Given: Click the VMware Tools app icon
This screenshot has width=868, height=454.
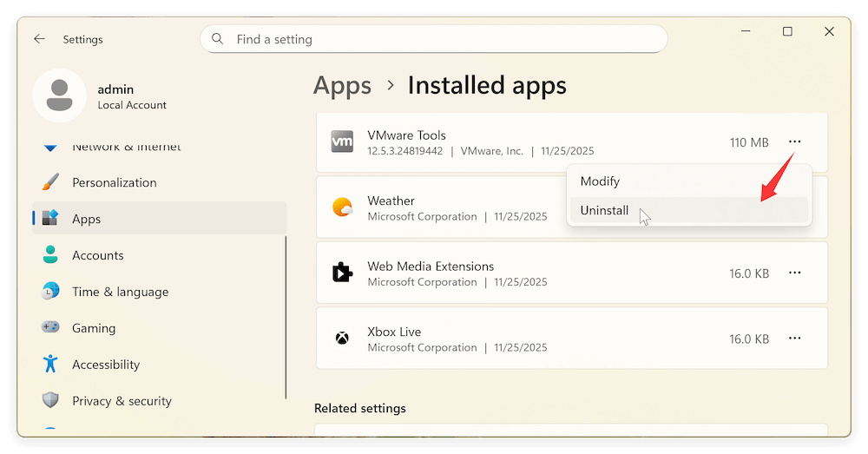Looking at the screenshot, I should point(342,141).
